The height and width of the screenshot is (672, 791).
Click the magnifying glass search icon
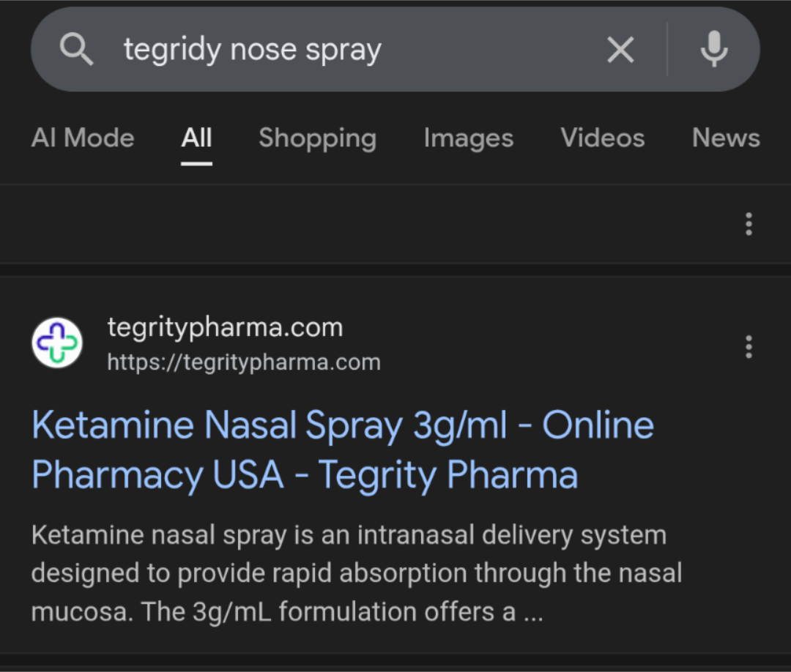76,50
